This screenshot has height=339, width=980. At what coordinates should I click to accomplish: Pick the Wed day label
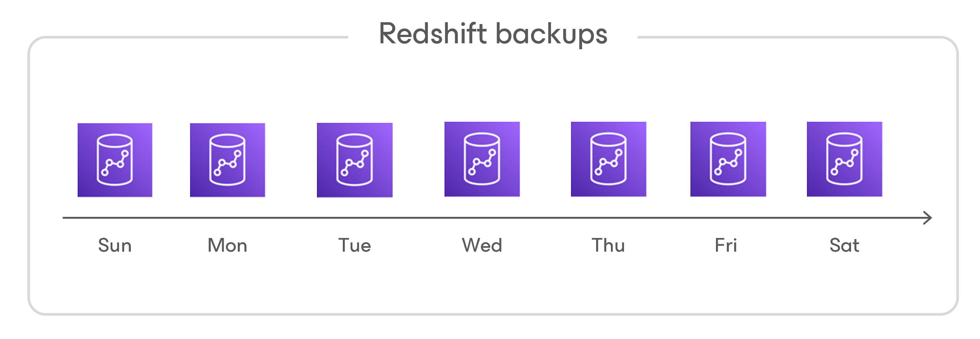point(482,245)
